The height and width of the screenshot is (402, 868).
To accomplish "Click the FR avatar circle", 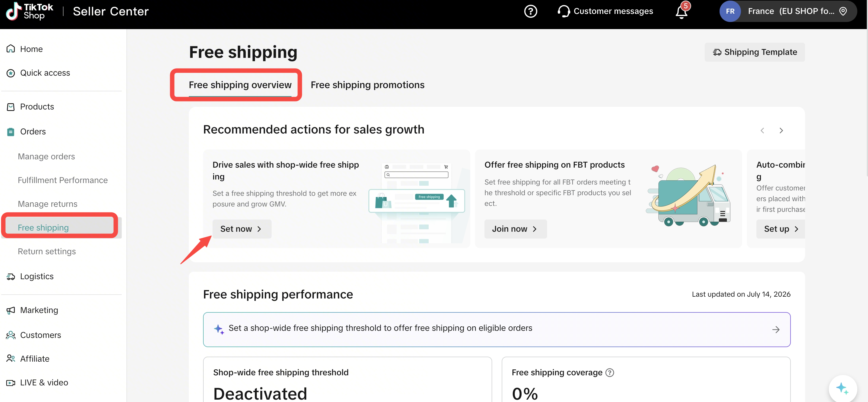I will pos(730,11).
